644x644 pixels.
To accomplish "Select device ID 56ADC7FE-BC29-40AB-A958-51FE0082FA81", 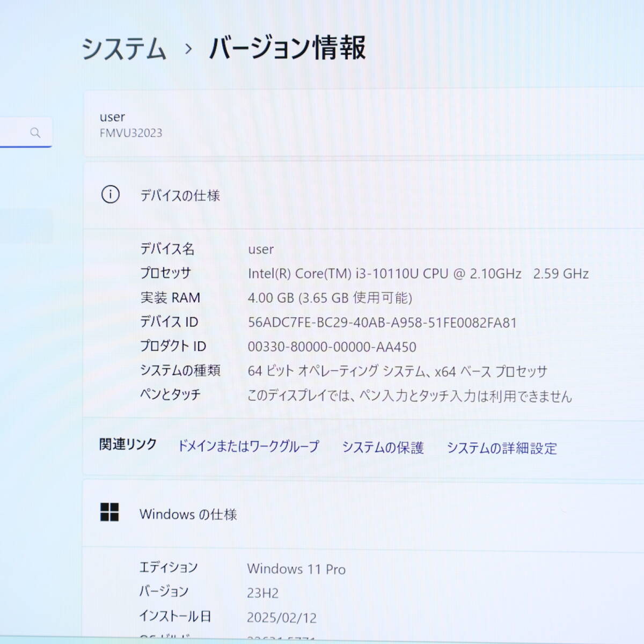I will point(382,323).
